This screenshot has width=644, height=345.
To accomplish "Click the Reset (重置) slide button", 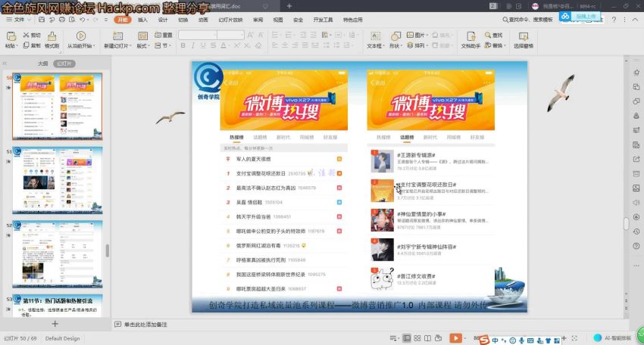I will (164, 36).
